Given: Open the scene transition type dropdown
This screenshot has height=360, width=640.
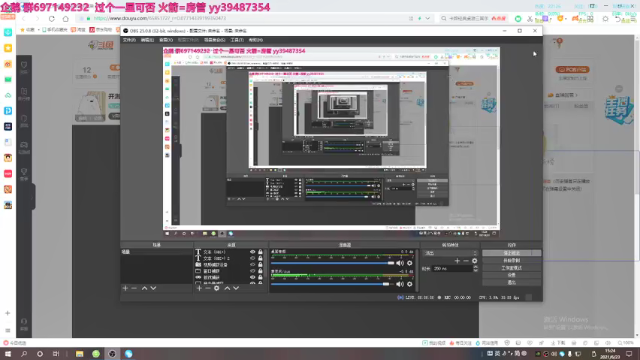Looking at the screenshot, I should point(450,253).
